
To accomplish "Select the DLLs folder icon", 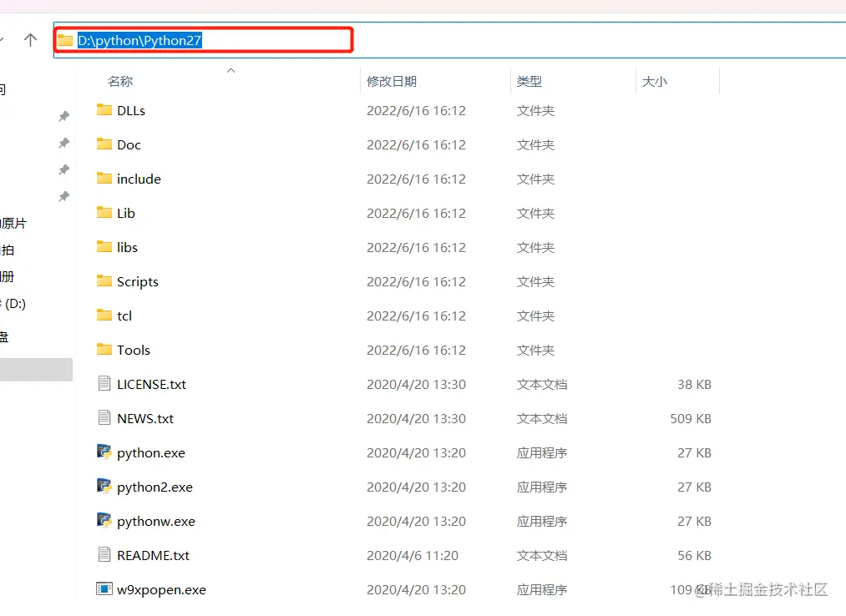I will click(x=104, y=110).
